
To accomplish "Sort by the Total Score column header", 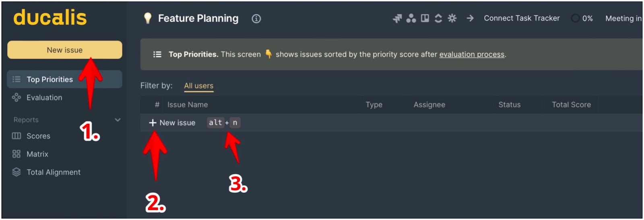I will (571, 105).
